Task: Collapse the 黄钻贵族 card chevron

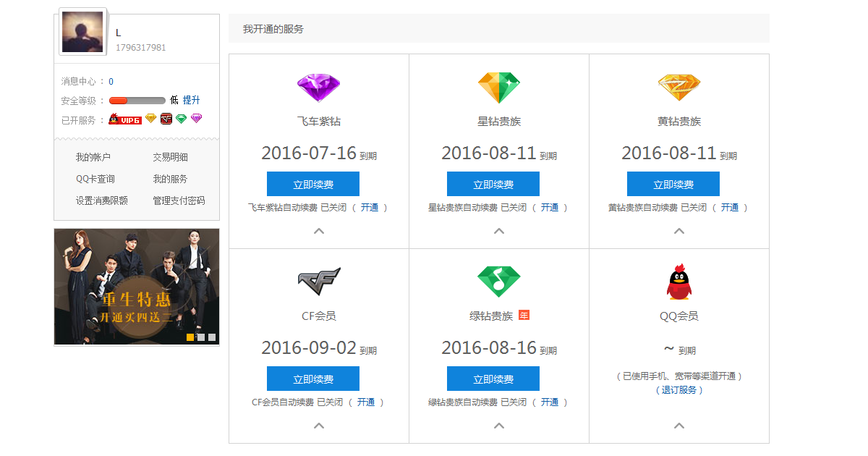Action: point(679,232)
